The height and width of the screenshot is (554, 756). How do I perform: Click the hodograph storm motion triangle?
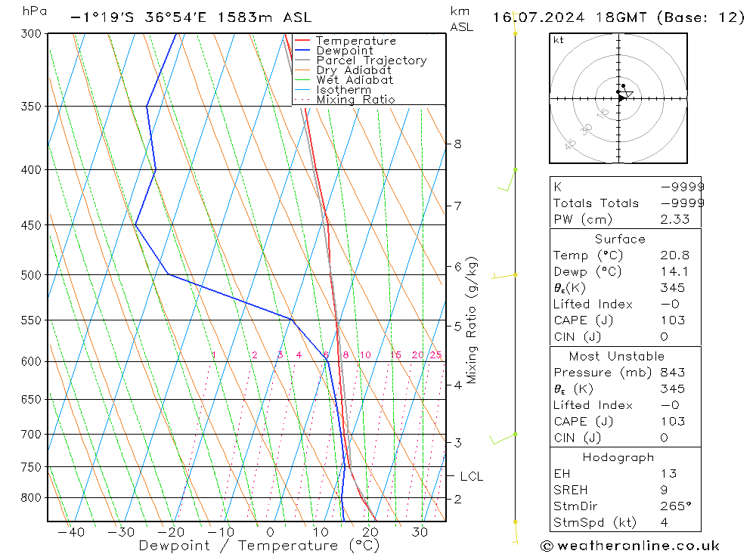point(628,94)
